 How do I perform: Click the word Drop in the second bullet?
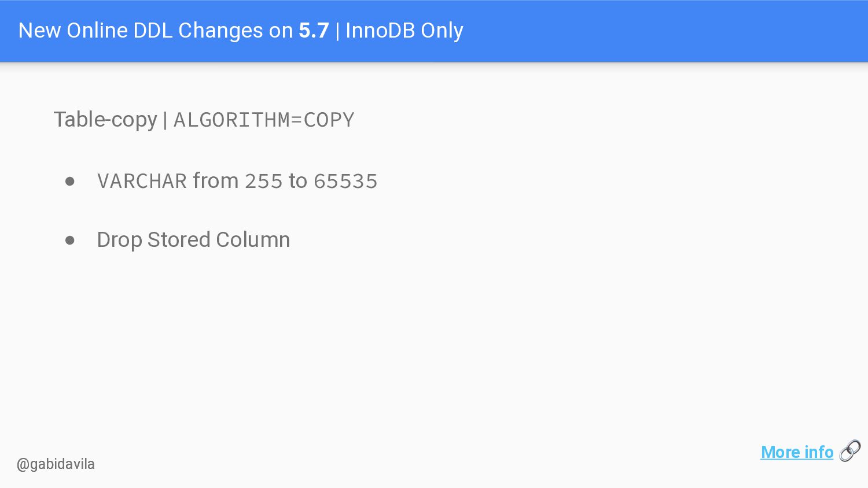[119, 241]
